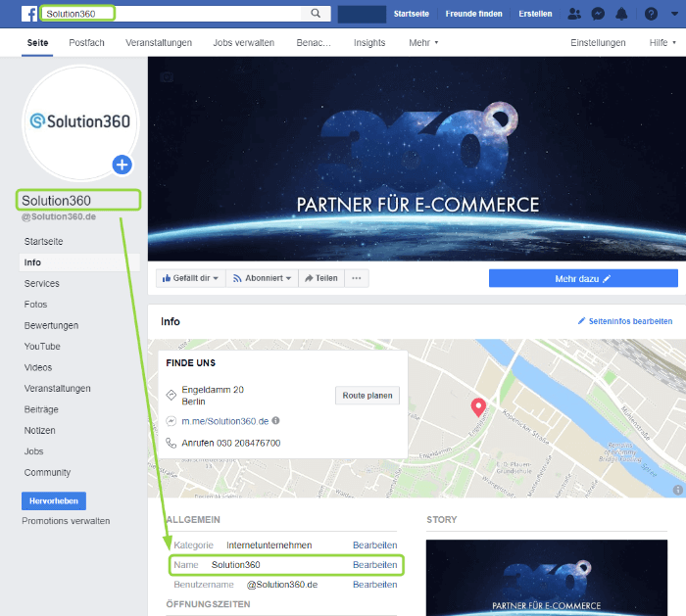Click Promotions verwalten link
The image size is (686, 616).
(66, 521)
